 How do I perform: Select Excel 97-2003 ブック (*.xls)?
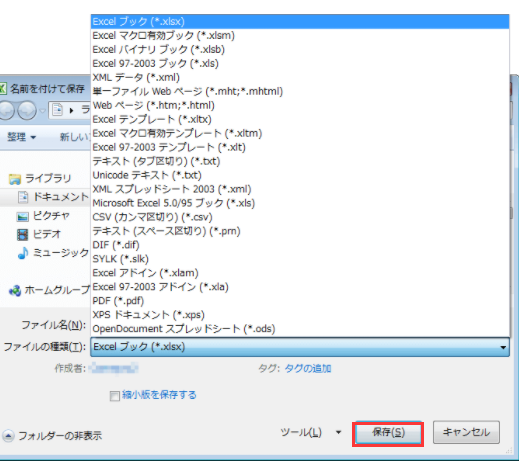pos(300,64)
